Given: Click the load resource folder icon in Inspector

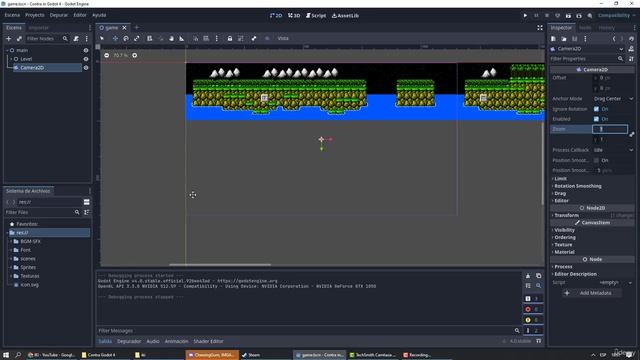Looking at the screenshot, I should click(x=564, y=39).
